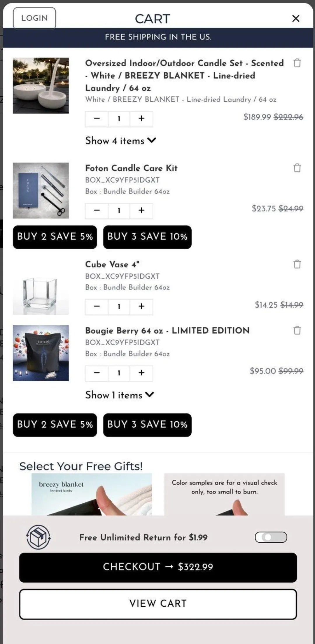The height and width of the screenshot is (644, 315).
Task: Proceed to checkout for $322.99
Action: click(x=158, y=567)
